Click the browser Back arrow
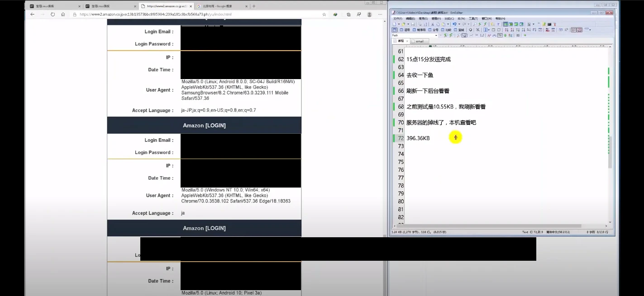 [32, 14]
